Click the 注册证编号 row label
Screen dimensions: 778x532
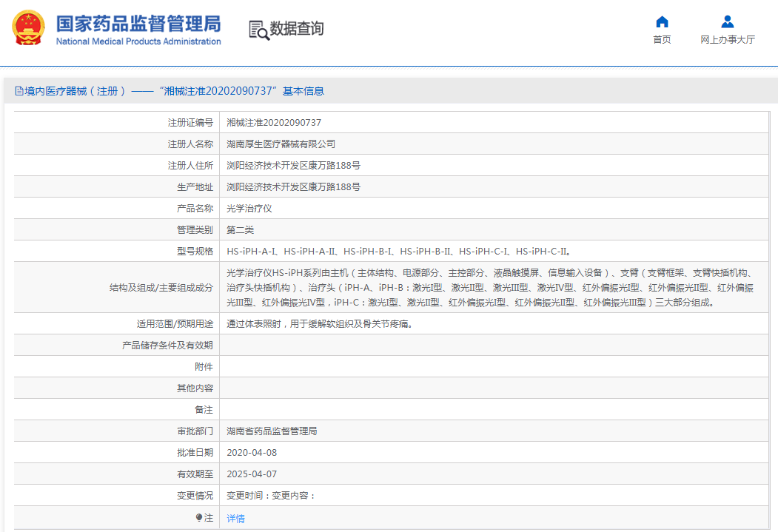190,123
